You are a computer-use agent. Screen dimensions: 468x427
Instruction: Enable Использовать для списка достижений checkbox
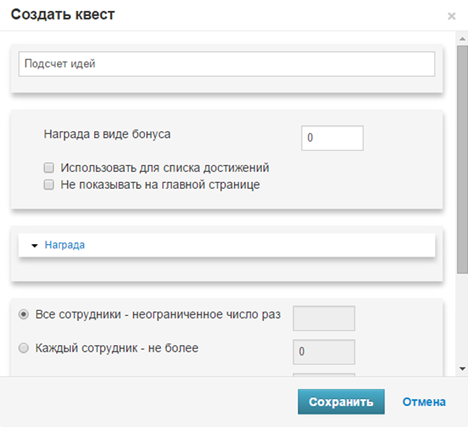[49, 167]
